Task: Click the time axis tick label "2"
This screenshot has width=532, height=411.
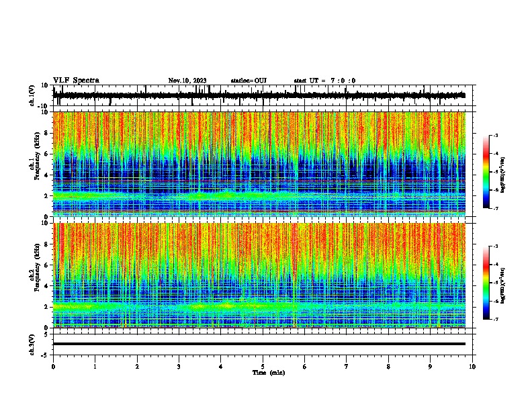Action: (x=137, y=367)
